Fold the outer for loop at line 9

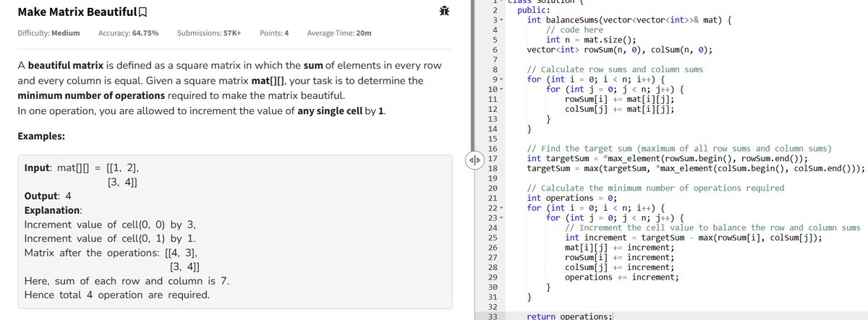501,79
